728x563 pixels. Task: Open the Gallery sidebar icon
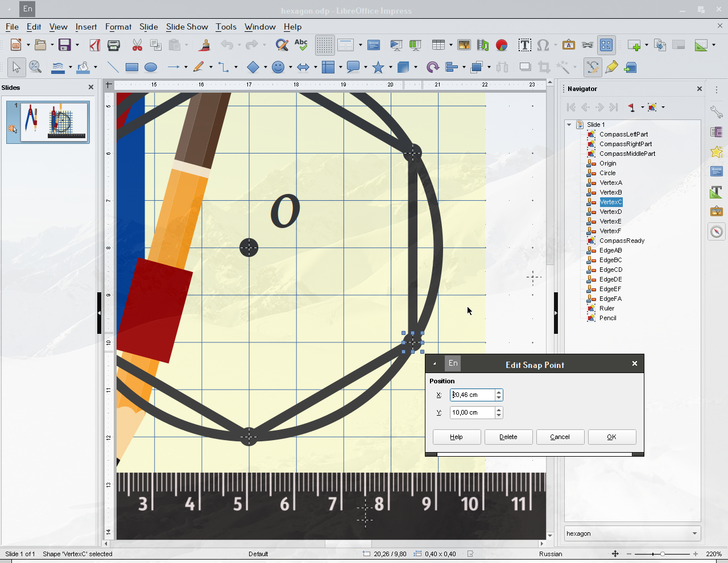tap(717, 212)
